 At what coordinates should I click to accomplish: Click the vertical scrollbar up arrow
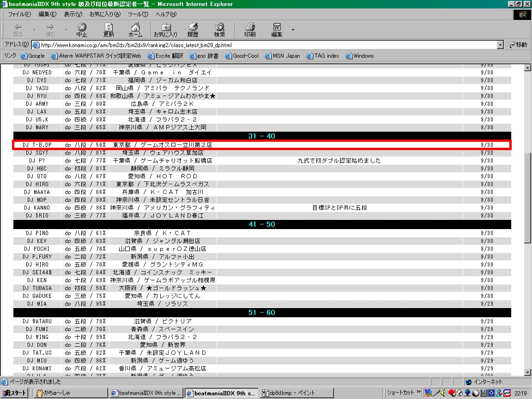[x=527, y=67]
